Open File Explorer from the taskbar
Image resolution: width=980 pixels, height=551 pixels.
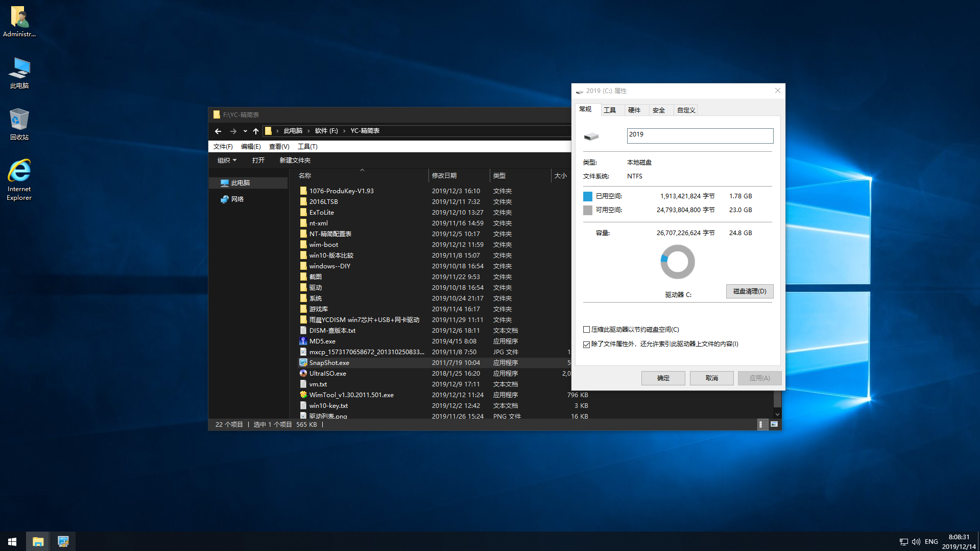point(38,541)
